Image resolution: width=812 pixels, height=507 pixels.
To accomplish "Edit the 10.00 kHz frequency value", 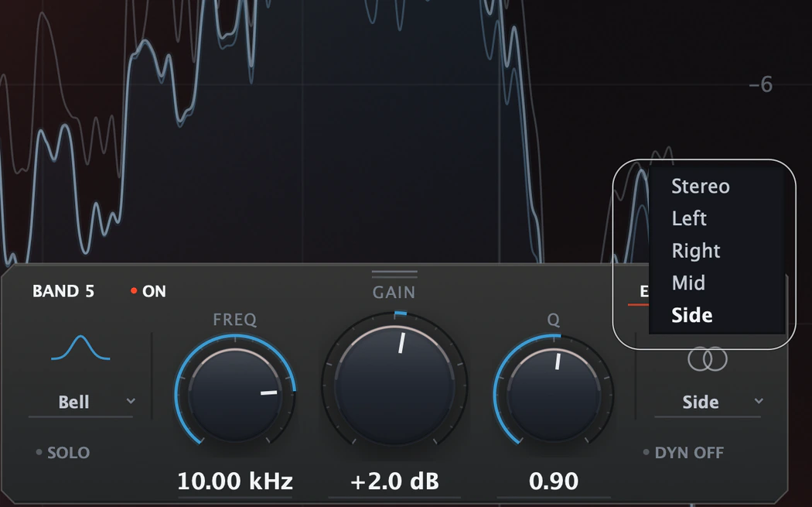I will coord(235,481).
